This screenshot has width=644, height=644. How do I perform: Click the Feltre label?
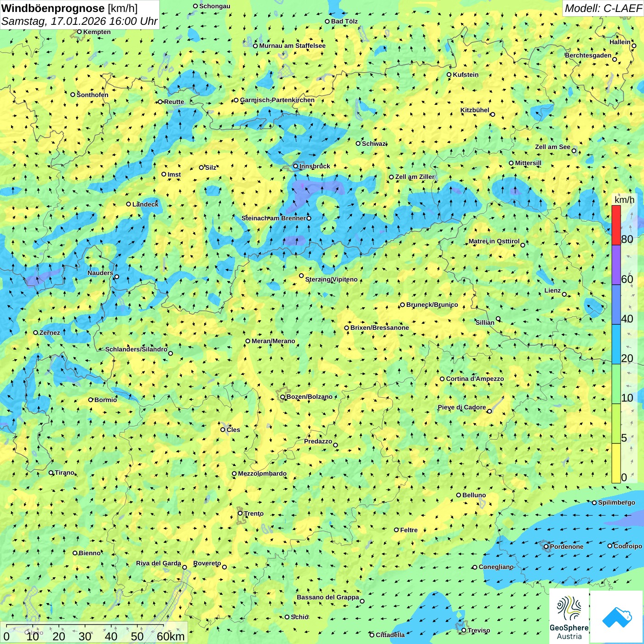(x=409, y=530)
